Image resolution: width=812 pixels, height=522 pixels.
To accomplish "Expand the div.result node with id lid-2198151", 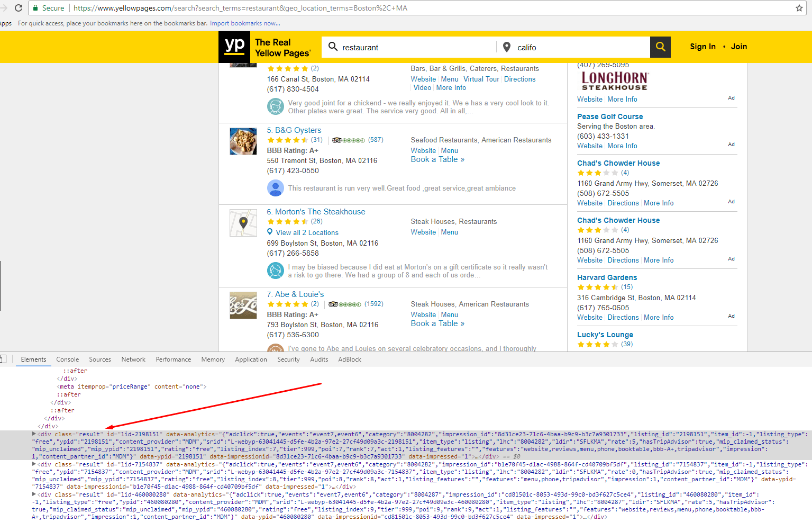I will [34, 434].
